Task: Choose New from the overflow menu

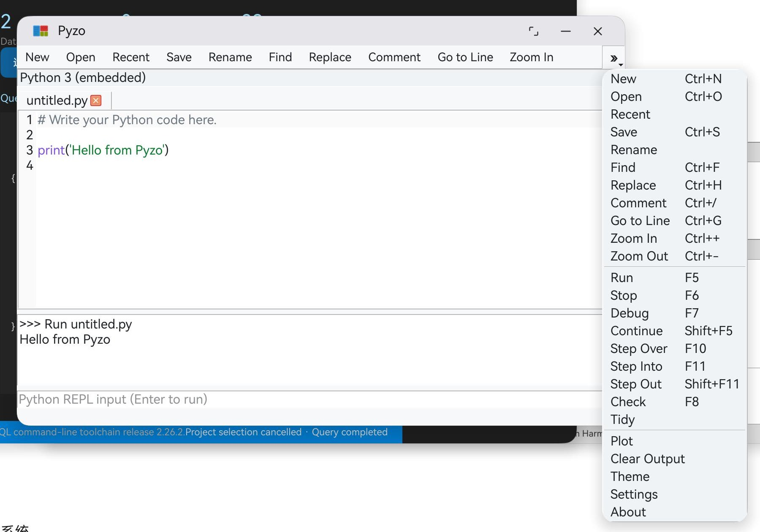Action: [x=675, y=79]
